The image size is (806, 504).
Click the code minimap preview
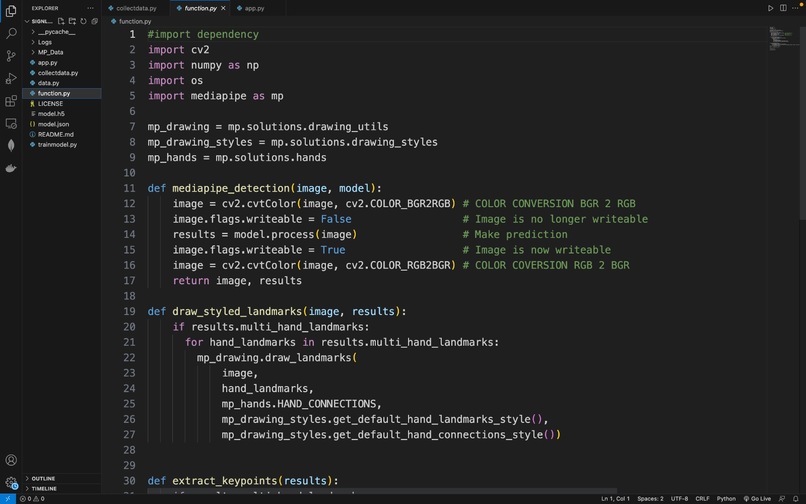point(782,39)
